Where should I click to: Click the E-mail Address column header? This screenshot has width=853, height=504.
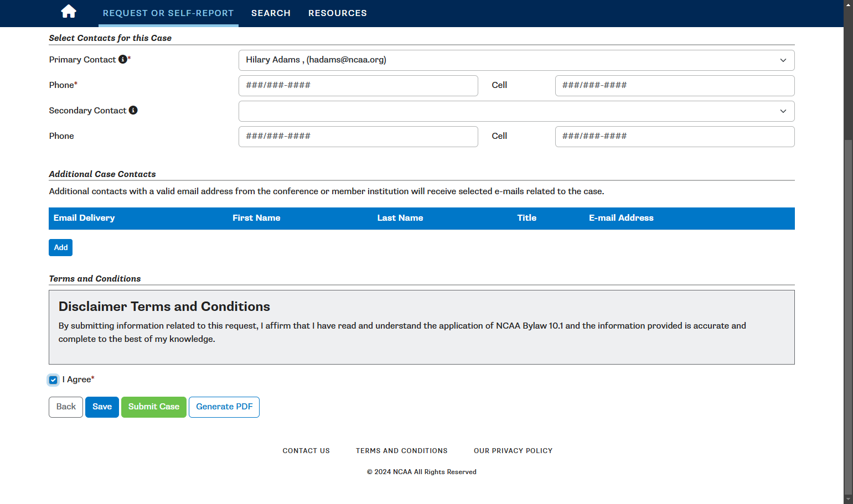click(621, 218)
